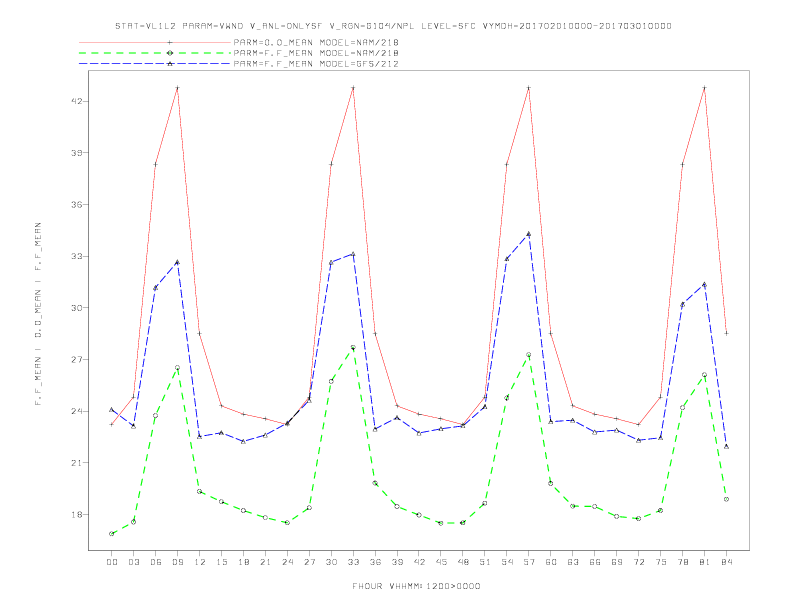
Task: Click x-axis forecast hour label 12
Action: pyautogui.click(x=200, y=562)
